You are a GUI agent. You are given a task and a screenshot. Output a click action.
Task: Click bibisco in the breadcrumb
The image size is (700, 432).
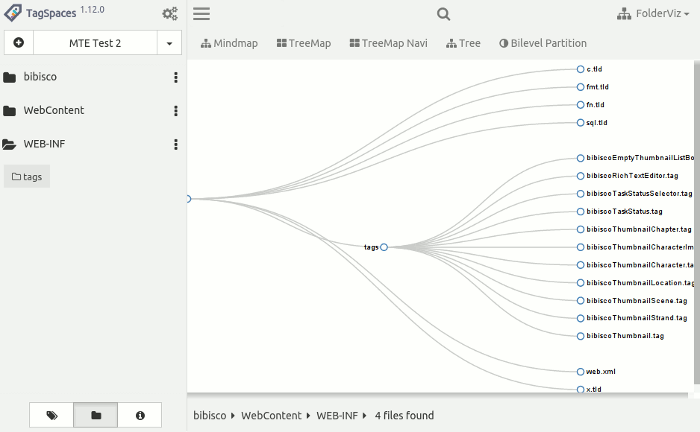click(209, 415)
